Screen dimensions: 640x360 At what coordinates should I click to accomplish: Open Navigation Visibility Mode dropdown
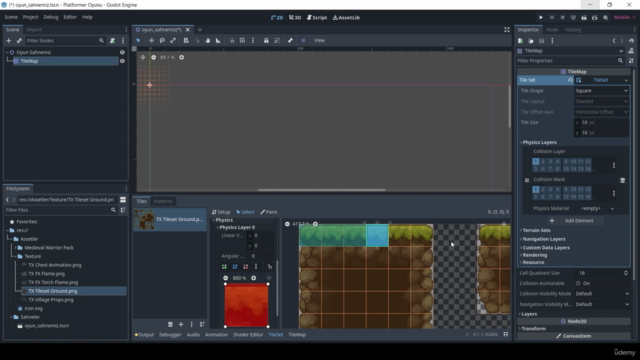602,304
